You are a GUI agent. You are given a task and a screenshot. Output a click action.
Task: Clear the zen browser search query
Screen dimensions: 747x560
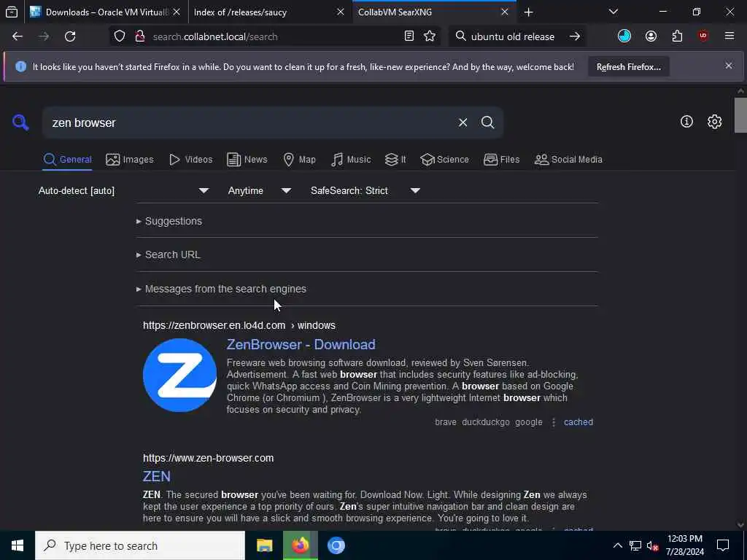[x=462, y=122]
